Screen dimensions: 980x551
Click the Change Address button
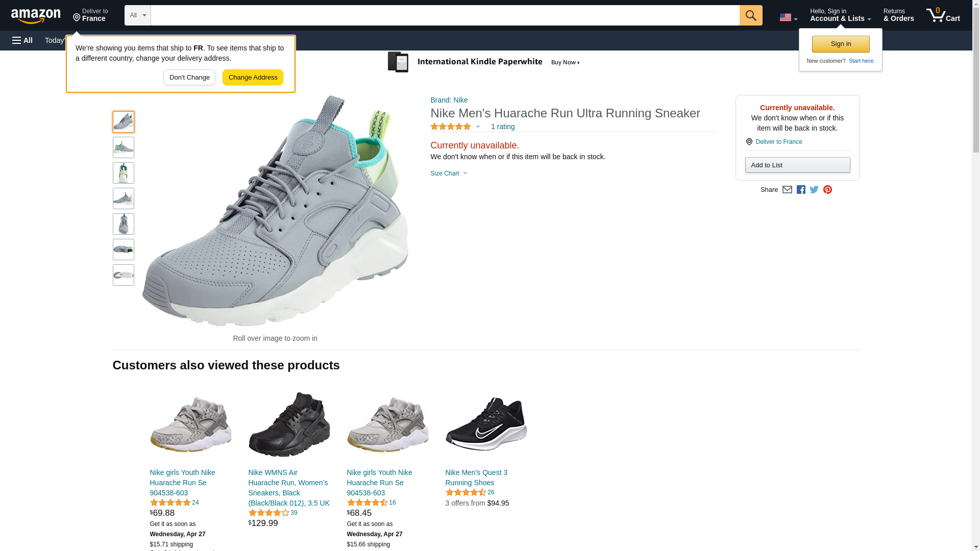coord(253,78)
